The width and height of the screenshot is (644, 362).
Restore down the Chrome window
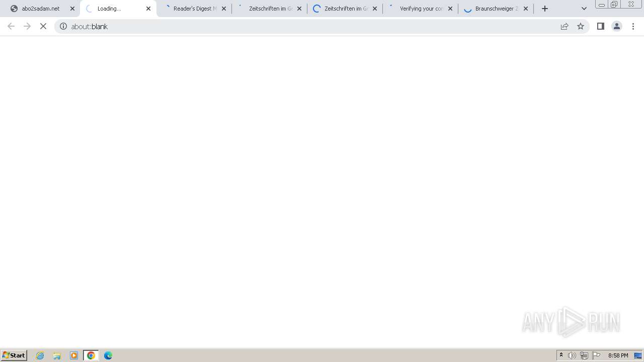pyautogui.click(x=614, y=5)
